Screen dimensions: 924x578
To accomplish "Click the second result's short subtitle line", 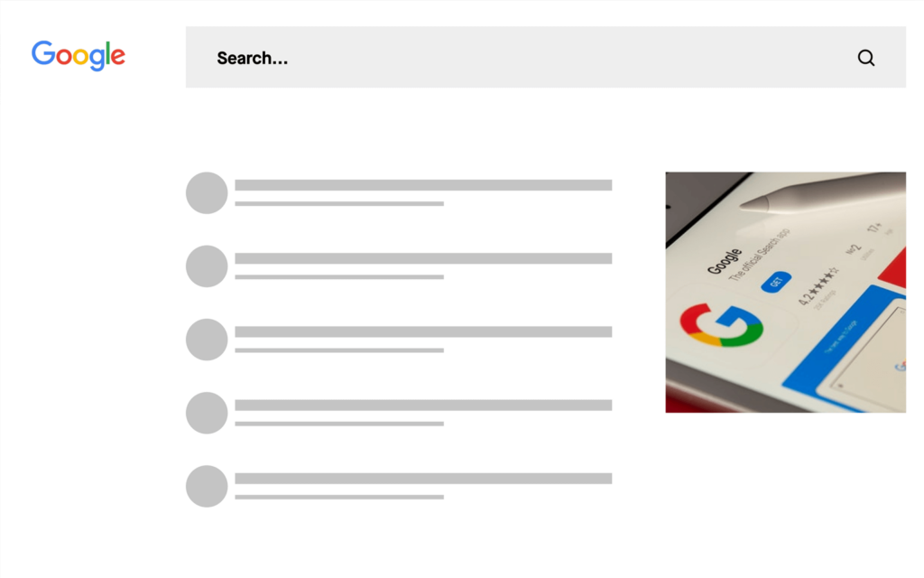I will coord(339,276).
